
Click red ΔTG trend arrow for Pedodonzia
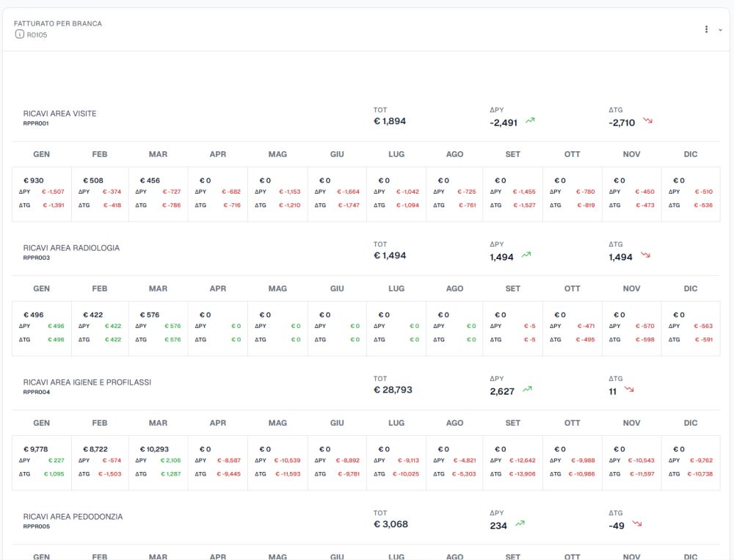pyautogui.click(x=637, y=523)
